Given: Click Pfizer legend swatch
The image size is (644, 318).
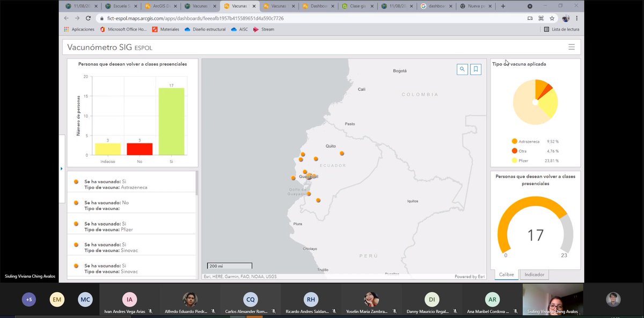Looking at the screenshot, I should coord(514,160).
